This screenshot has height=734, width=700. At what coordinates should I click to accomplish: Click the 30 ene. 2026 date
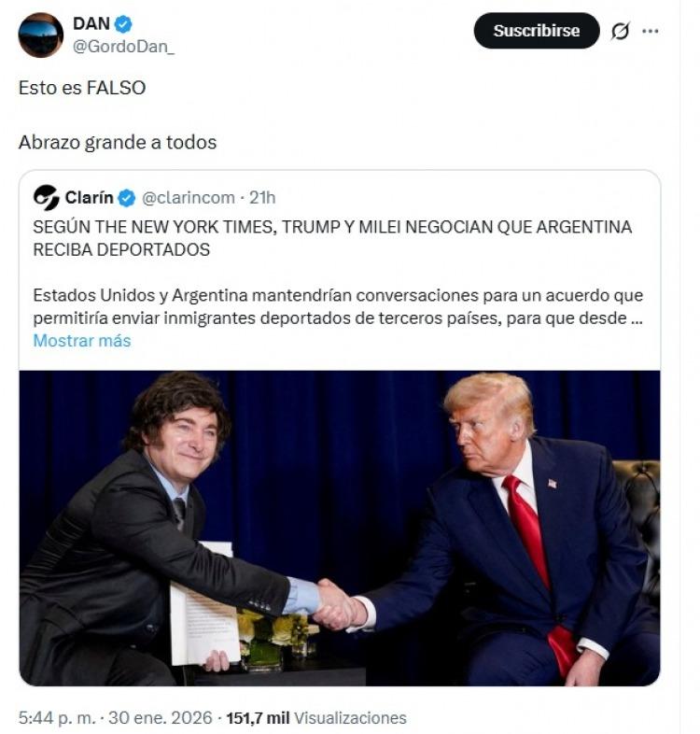(x=161, y=717)
